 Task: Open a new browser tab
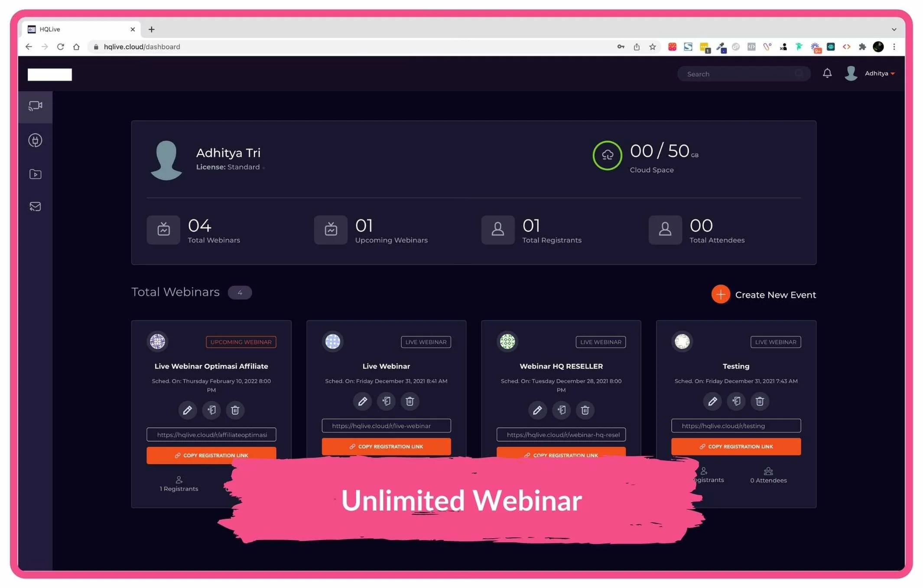click(x=151, y=29)
